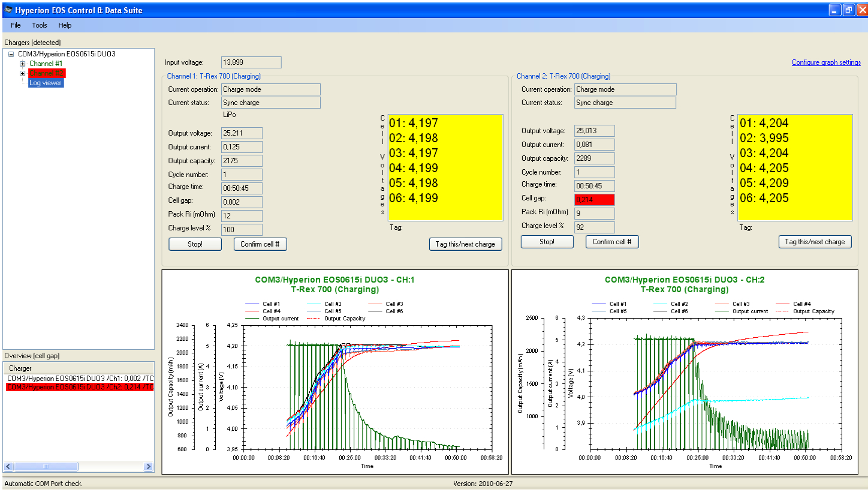Click the CH:1 charging graph title
Viewport: 868px width, 492px height.
(334, 284)
